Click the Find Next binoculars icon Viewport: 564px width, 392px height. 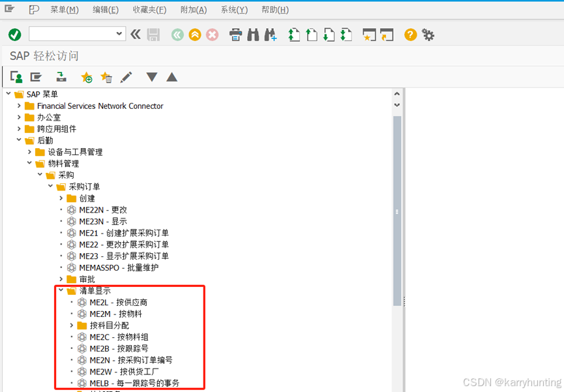(271, 35)
